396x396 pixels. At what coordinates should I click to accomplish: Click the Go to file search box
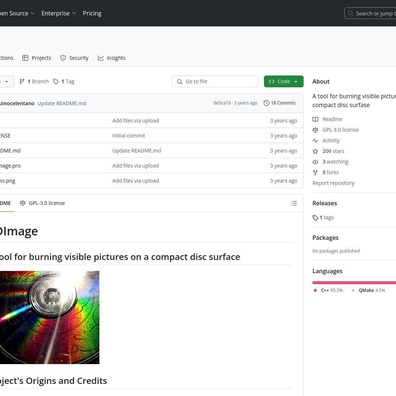click(x=215, y=81)
